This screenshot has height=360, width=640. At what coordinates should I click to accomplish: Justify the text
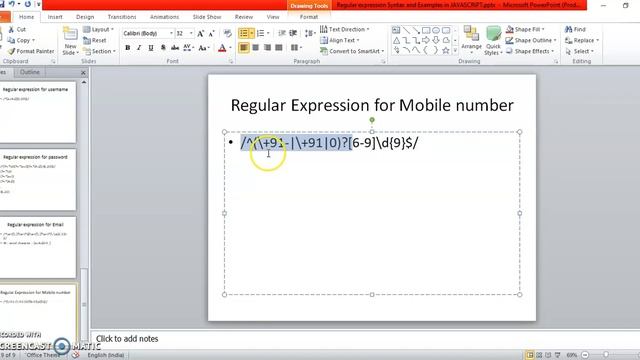click(279, 48)
